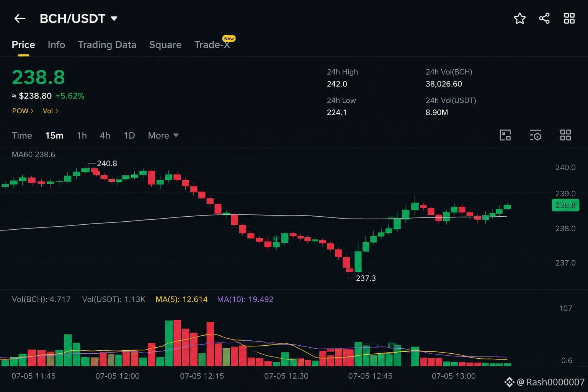
Task: Click the 07-05 12:45 time axis label
Action: pyautogui.click(x=370, y=376)
